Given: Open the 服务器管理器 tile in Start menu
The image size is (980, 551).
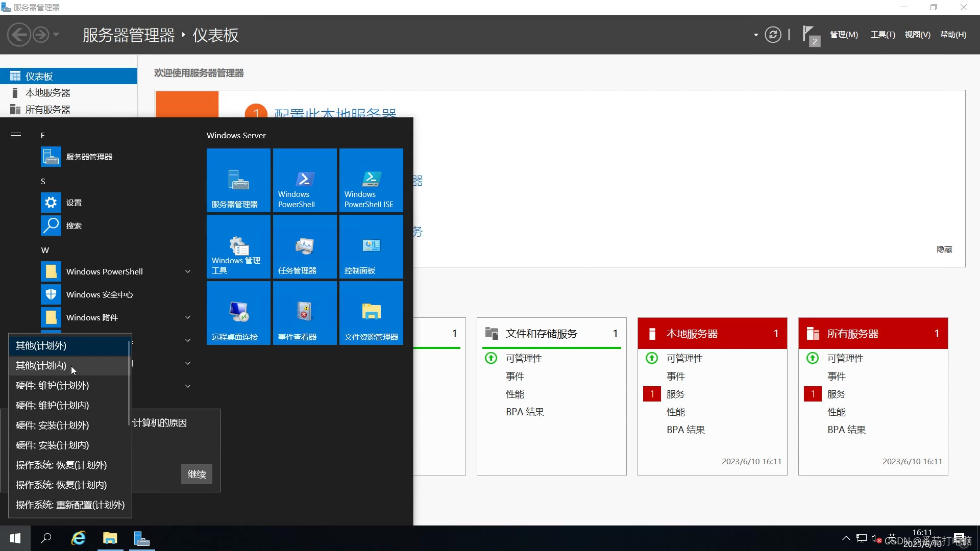Looking at the screenshot, I should [x=238, y=180].
